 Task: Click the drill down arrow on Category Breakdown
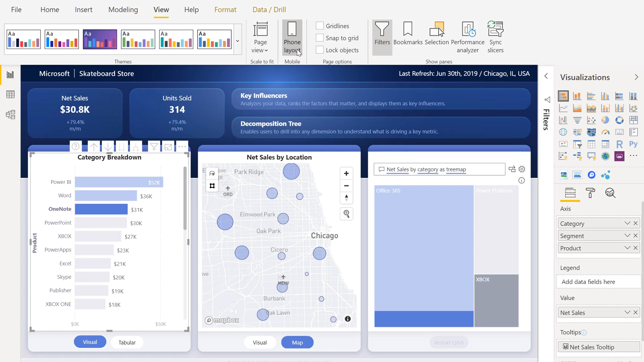click(x=108, y=147)
